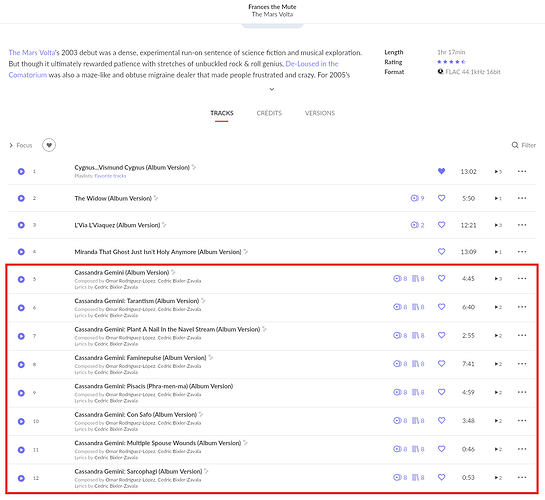Open Cedric Bixler-Zavala lyrics link on track 5
The height and width of the screenshot is (500, 545).
[116, 287]
